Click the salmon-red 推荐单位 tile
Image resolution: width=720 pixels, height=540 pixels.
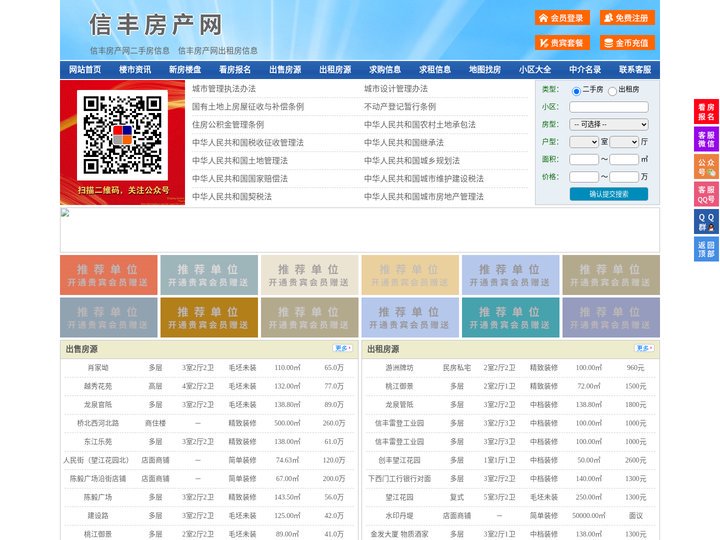109,275
